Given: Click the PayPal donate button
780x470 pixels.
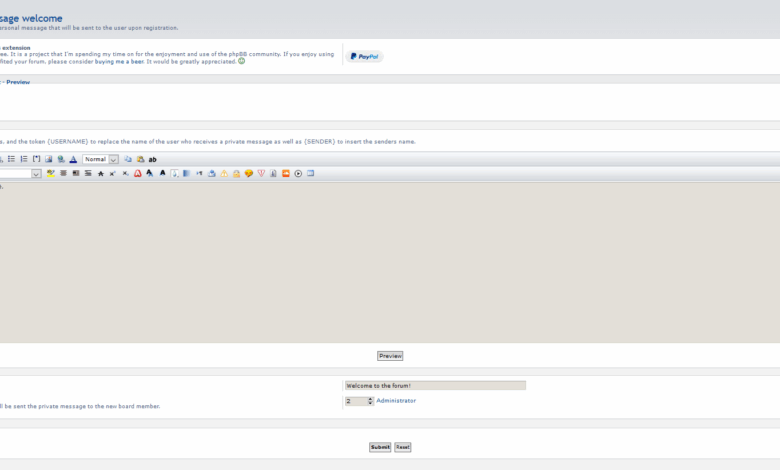Looking at the screenshot, I should (364, 57).
